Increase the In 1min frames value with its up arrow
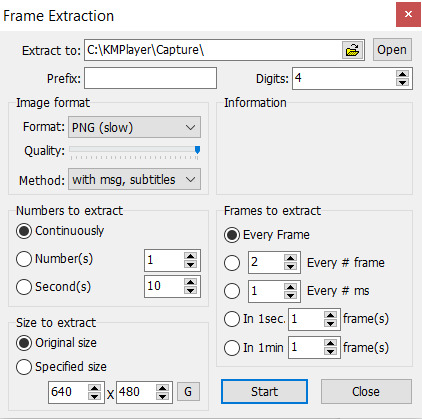This screenshot has width=422, height=419. click(x=331, y=343)
